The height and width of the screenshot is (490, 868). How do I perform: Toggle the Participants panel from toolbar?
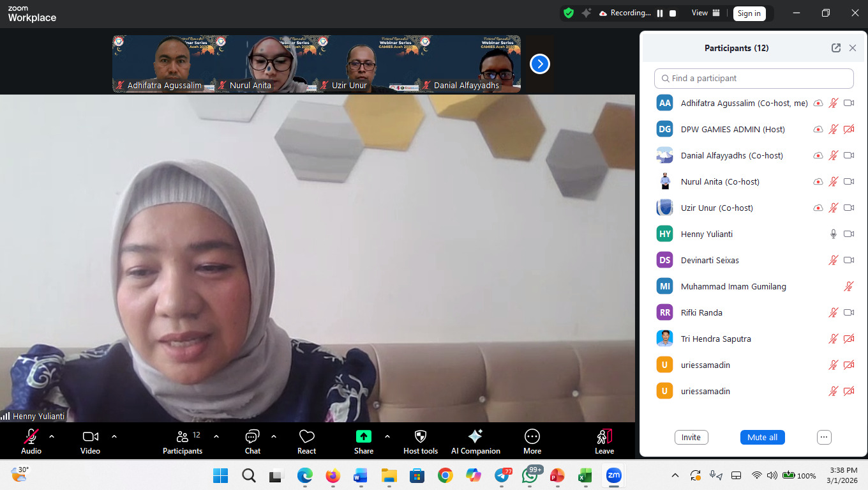point(183,437)
